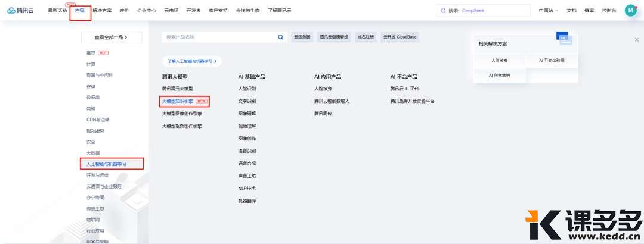Select the 视频服务 category
The image size is (644, 244).
click(x=95, y=131)
